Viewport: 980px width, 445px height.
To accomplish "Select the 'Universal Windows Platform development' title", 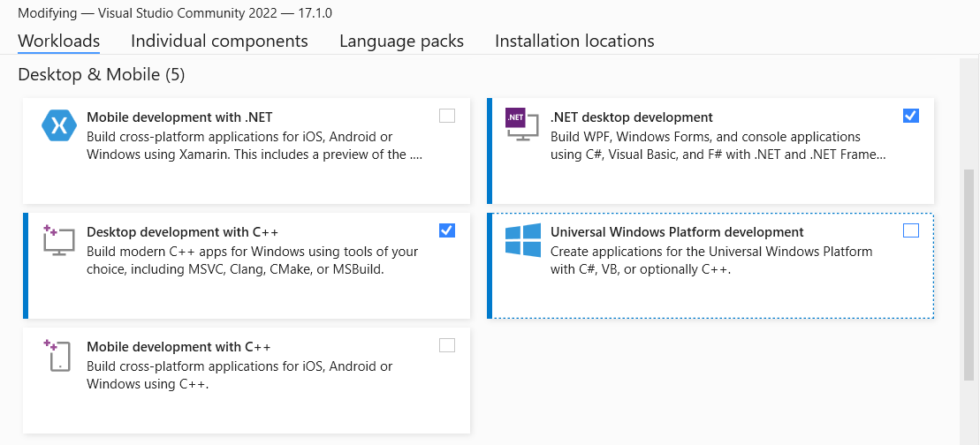I will 677,232.
